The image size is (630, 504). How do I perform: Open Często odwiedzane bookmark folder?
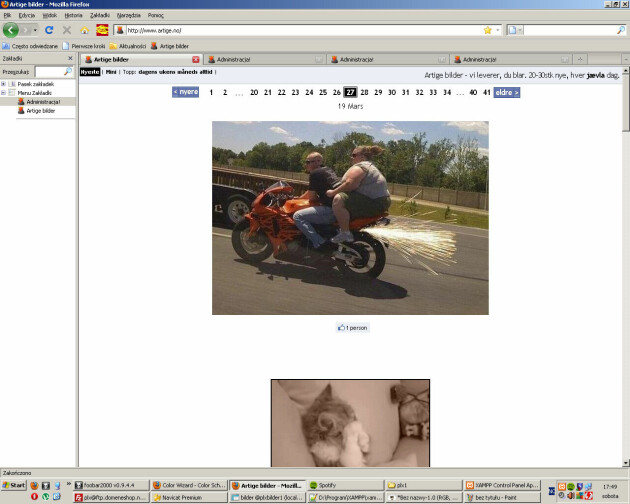click(30, 46)
